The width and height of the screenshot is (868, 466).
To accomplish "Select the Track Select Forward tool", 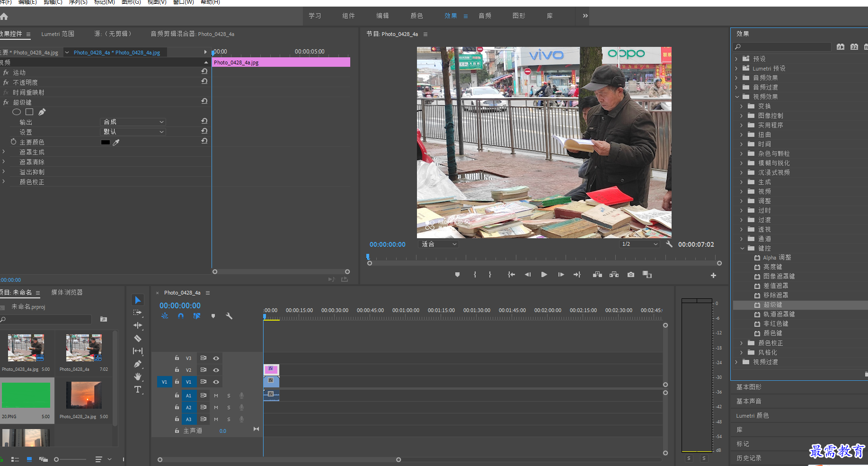I will pyautogui.click(x=138, y=313).
